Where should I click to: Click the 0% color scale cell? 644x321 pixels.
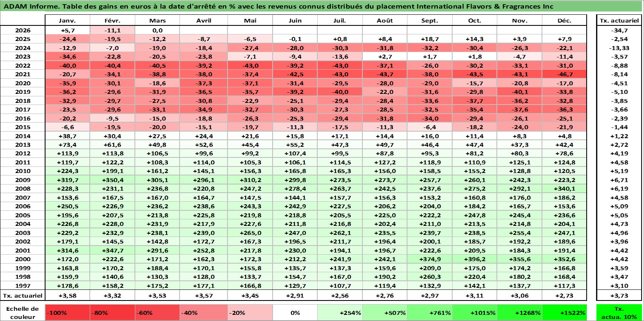[x=295, y=312]
